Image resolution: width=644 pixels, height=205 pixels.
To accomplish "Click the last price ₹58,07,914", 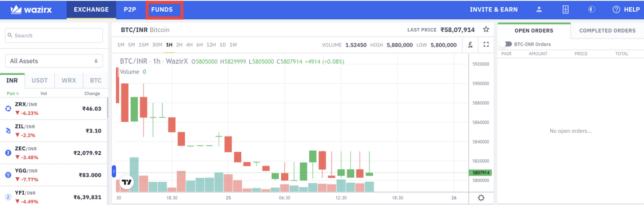I will [457, 30].
